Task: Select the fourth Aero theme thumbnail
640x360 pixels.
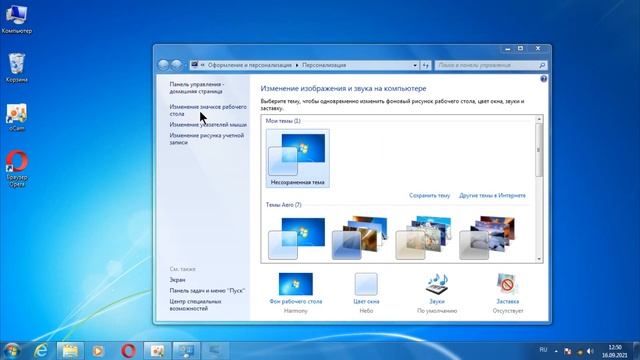Action: pyautogui.click(x=487, y=238)
